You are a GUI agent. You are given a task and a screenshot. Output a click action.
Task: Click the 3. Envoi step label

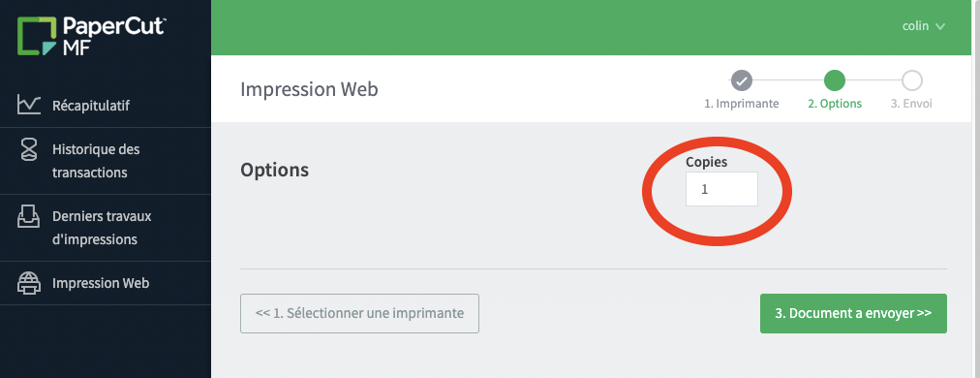pyautogui.click(x=911, y=104)
